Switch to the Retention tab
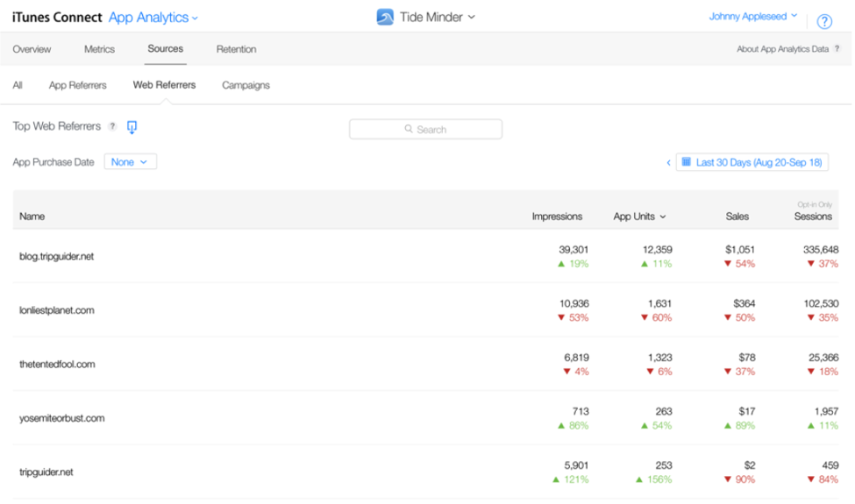 pyautogui.click(x=236, y=49)
